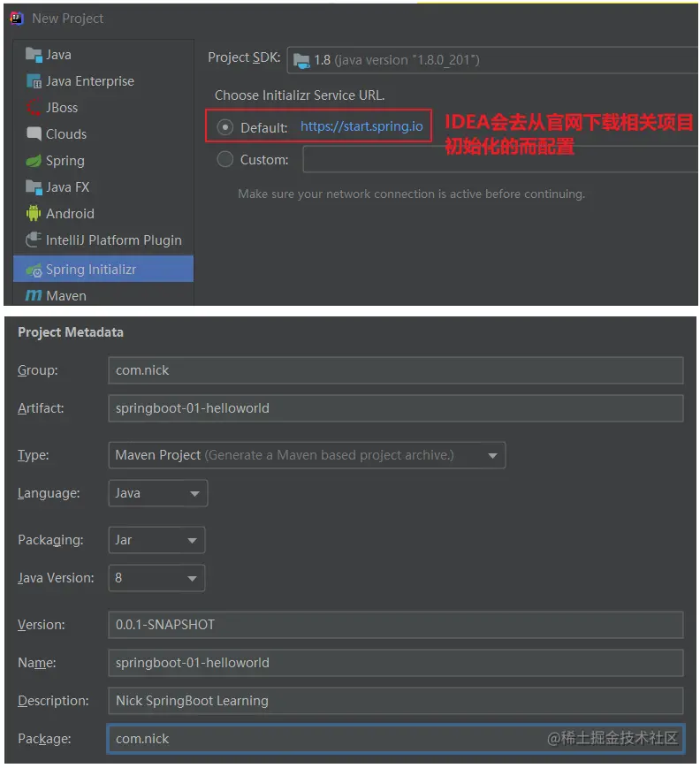Image resolution: width=700 pixels, height=768 pixels.
Task: Open the https://start.spring.io link
Action: (x=361, y=126)
